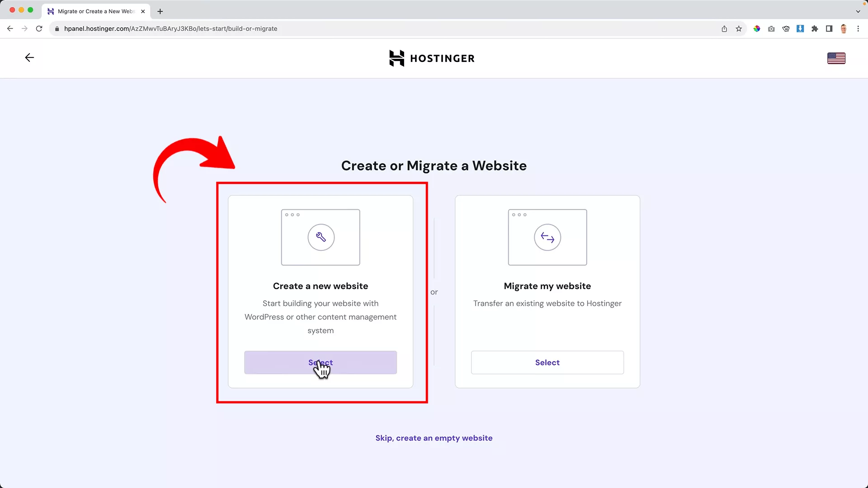Screen dimensions: 868x488
Task: Click the Hostinger logo
Action: [x=431, y=58]
